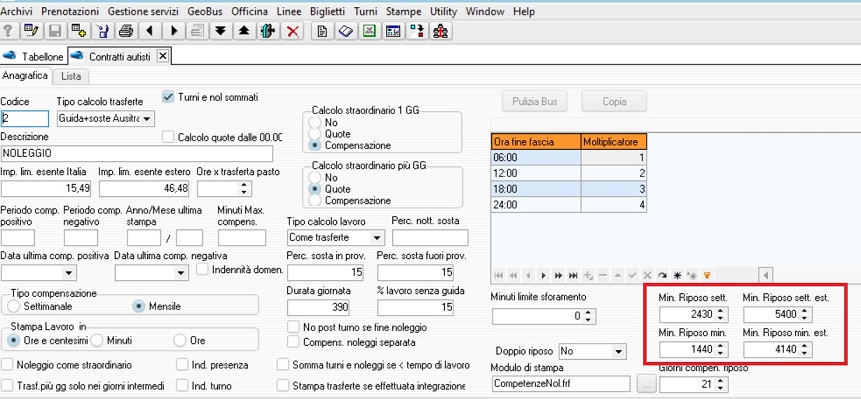The width and height of the screenshot is (861, 399).
Task: Click the people group toolbar icon
Action: coord(440,31)
